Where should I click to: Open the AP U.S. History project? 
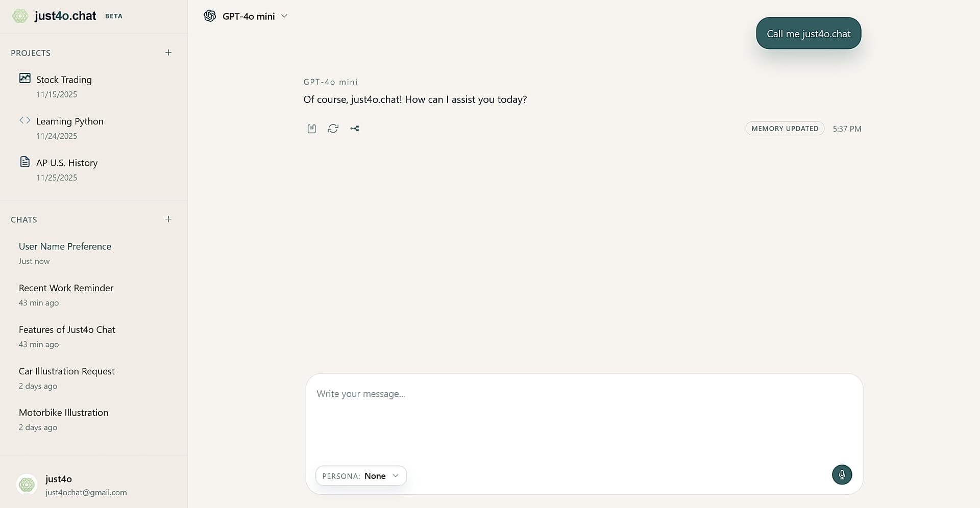(66, 163)
